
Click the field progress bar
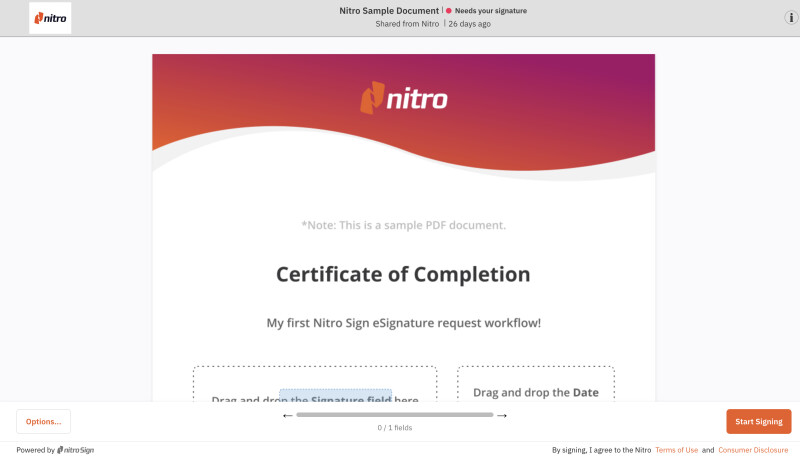pyautogui.click(x=394, y=415)
